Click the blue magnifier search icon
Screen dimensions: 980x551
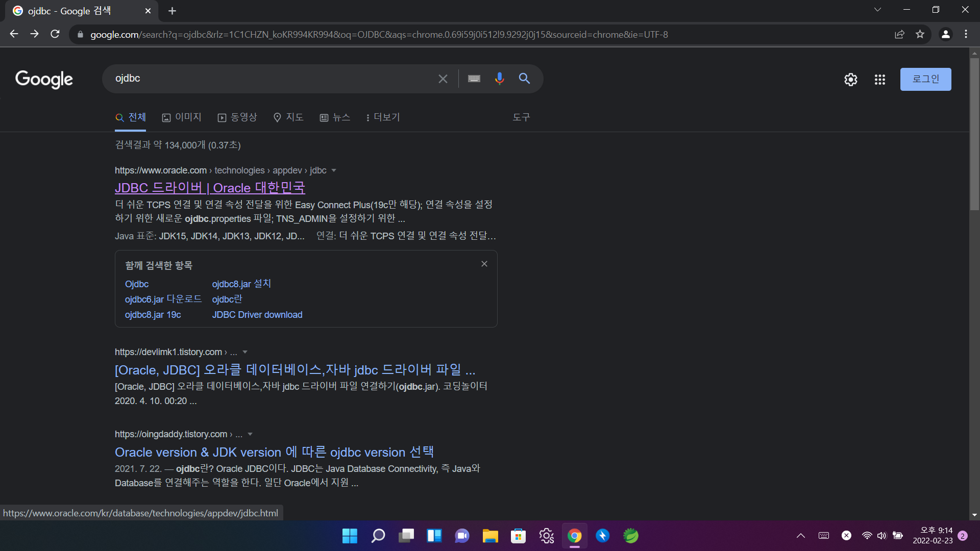click(524, 79)
